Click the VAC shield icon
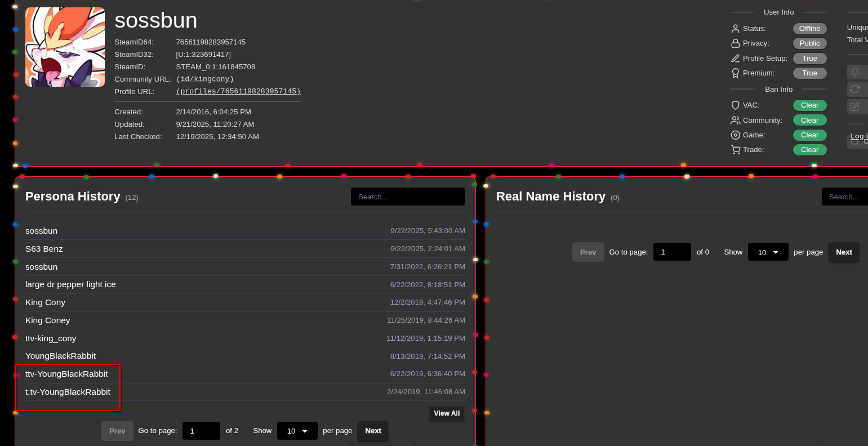 pos(735,105)
